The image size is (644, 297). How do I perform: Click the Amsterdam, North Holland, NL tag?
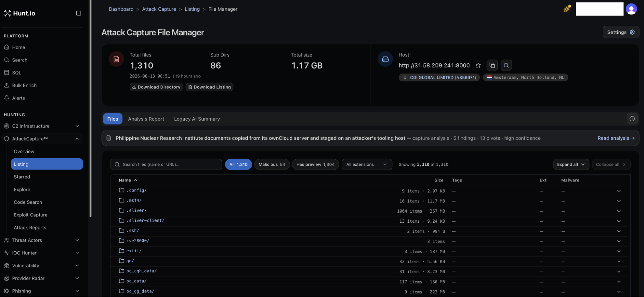[525, 78]
